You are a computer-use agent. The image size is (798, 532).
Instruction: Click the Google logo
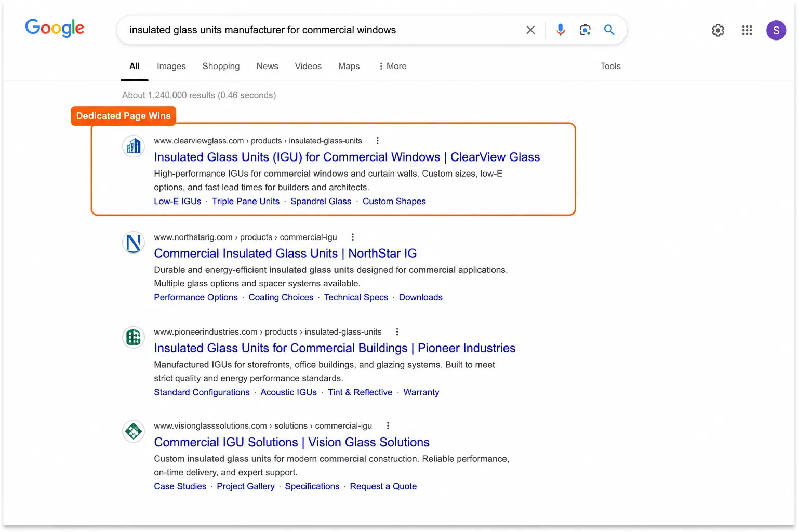[55, 28]
